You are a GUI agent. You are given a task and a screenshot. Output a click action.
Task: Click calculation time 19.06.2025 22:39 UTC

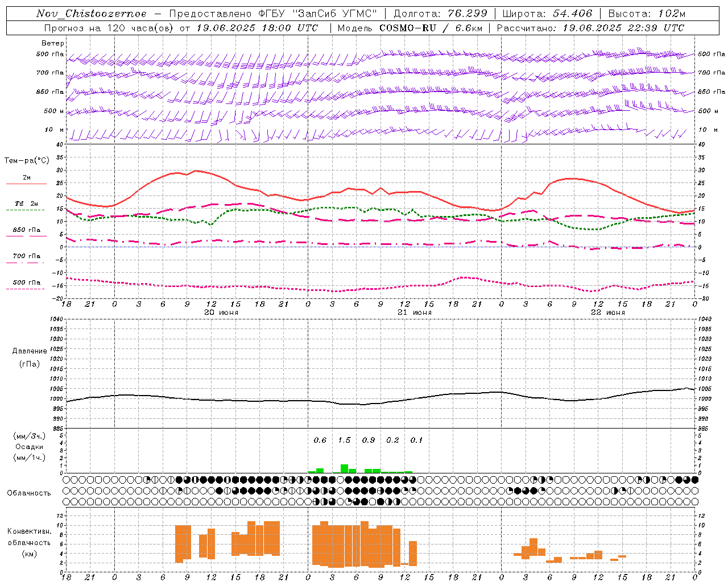623,28
